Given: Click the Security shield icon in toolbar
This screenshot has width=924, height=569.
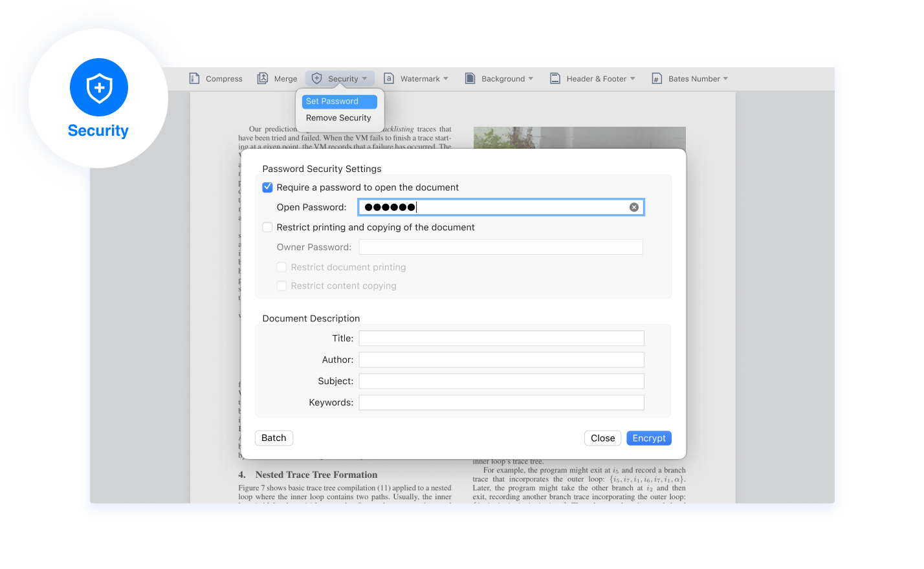Looking at the screenshot, I should point(316,78).
